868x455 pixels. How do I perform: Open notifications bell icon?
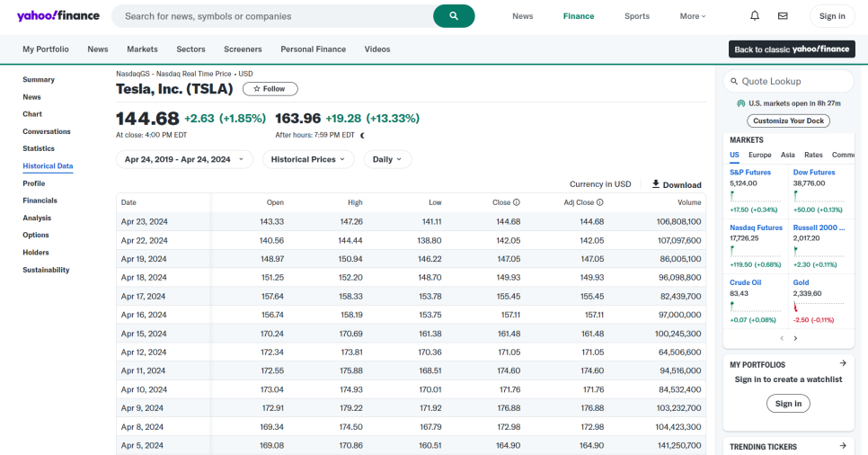(755, 16)
